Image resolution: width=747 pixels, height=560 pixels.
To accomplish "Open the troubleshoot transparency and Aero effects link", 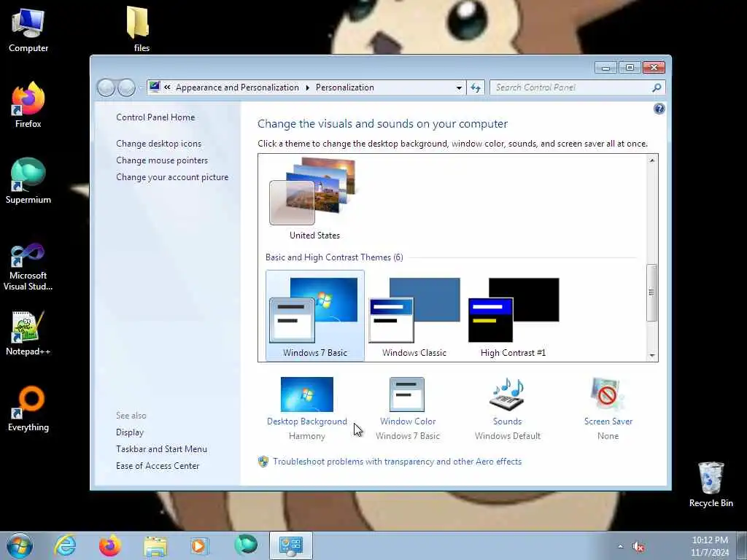I will tap(398, 461).
